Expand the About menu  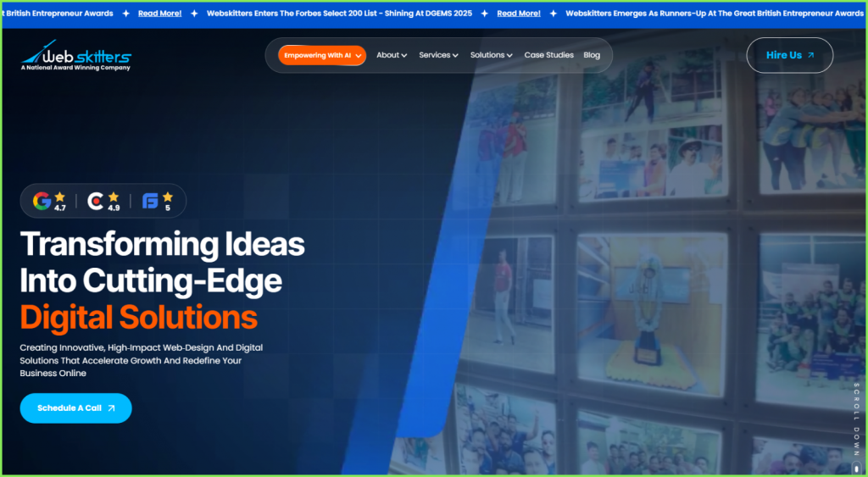coord(392,55)
